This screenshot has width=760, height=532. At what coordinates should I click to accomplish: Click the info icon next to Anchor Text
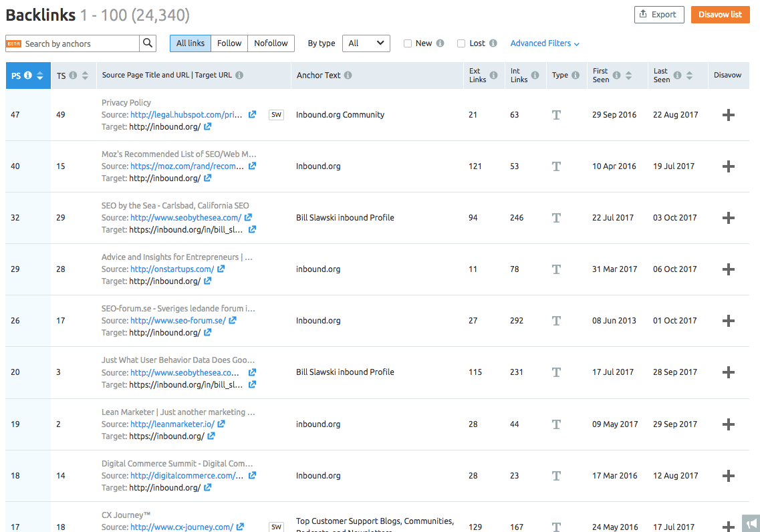coord(348,76)
